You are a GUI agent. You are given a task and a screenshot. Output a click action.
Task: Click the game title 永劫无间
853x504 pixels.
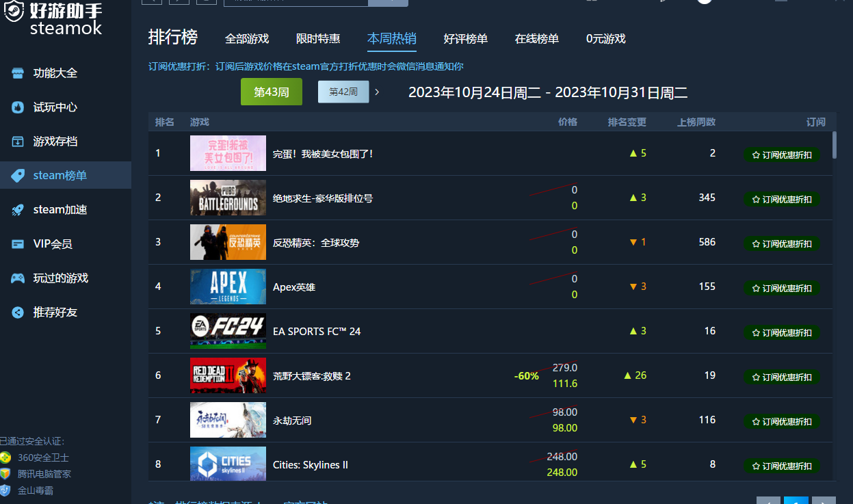292,421
